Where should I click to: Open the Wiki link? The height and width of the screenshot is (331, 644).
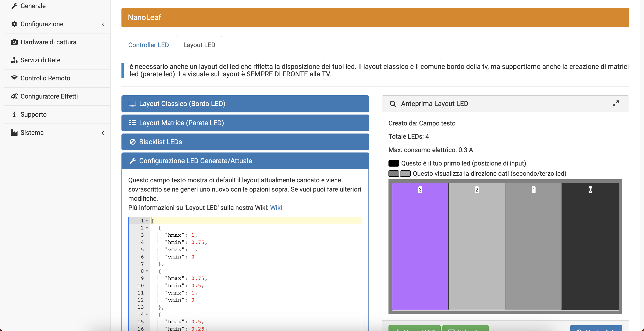click(276, 208)
